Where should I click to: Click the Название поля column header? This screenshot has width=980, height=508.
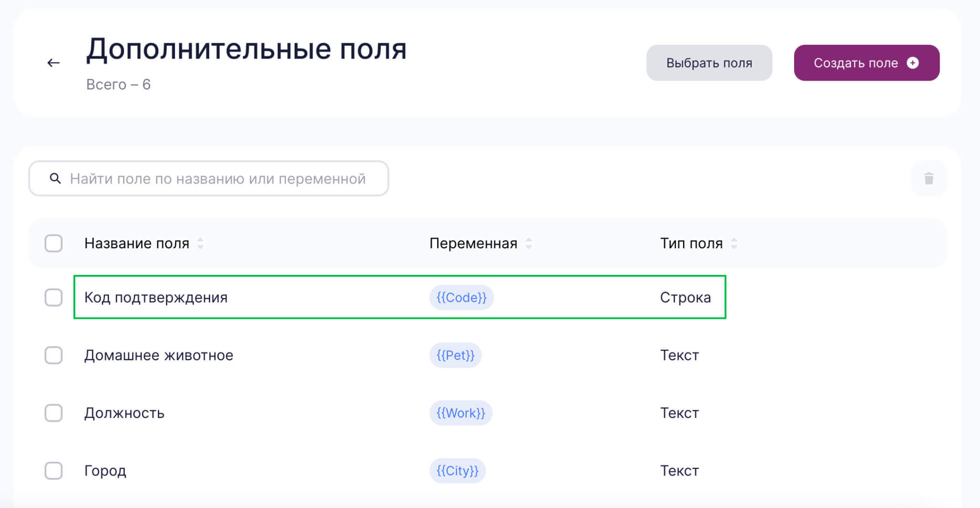tap(137, 244)
